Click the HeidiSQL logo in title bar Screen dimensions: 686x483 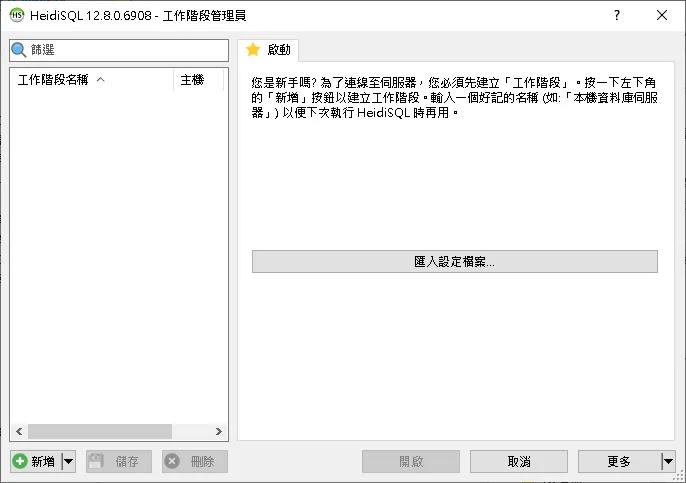[17, 15]
